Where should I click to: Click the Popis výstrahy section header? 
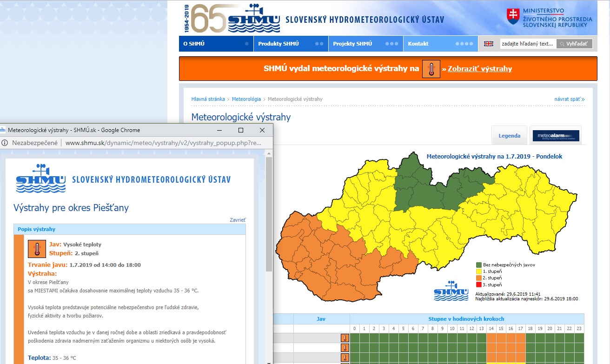(130, 229)
